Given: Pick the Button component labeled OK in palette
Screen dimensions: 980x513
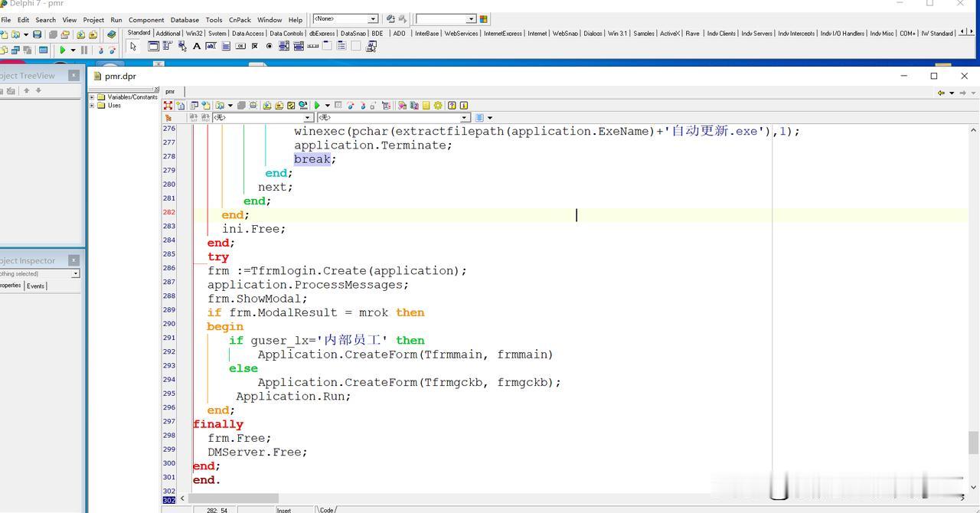Looking at the screenshot, I should tap(240, 47).
